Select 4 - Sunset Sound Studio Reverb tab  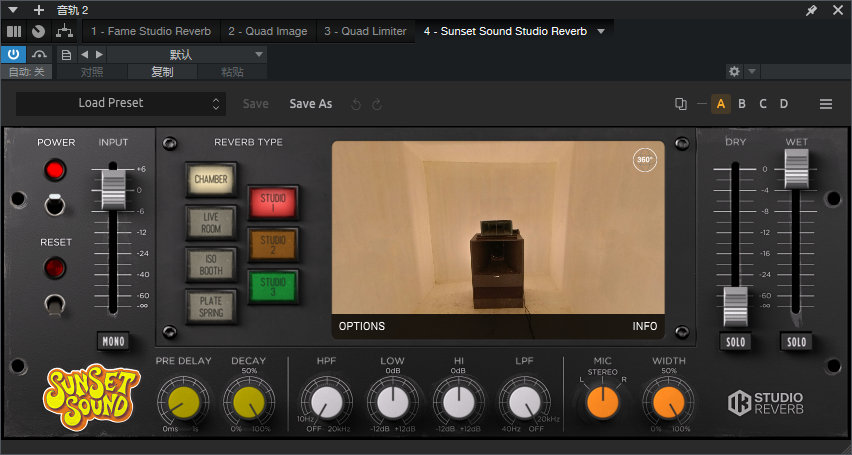click(x=505, y=32)
